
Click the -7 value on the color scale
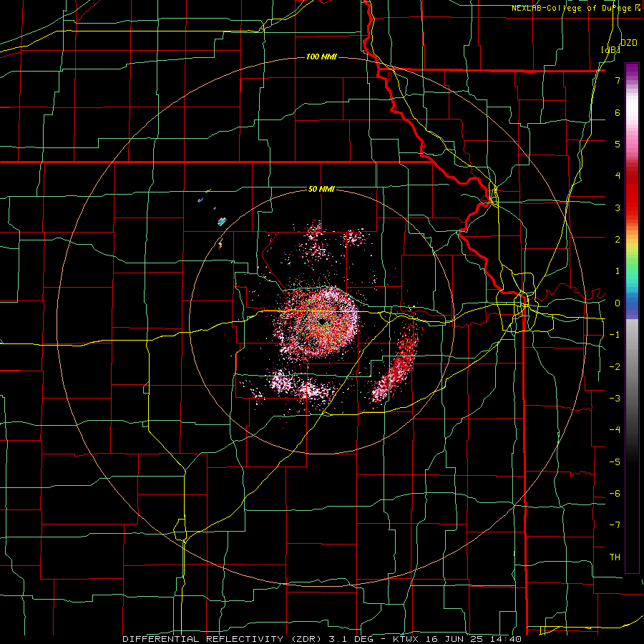615,525
